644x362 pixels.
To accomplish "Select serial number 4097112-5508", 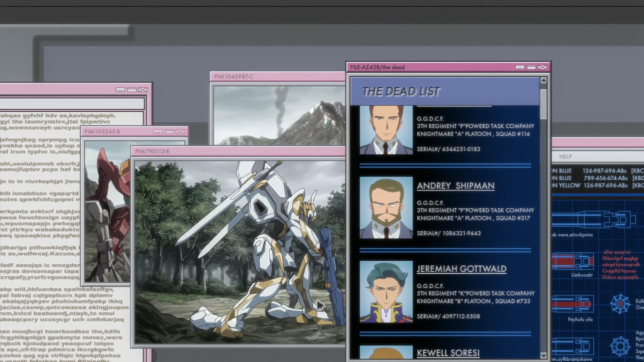I will click(461, 316).
